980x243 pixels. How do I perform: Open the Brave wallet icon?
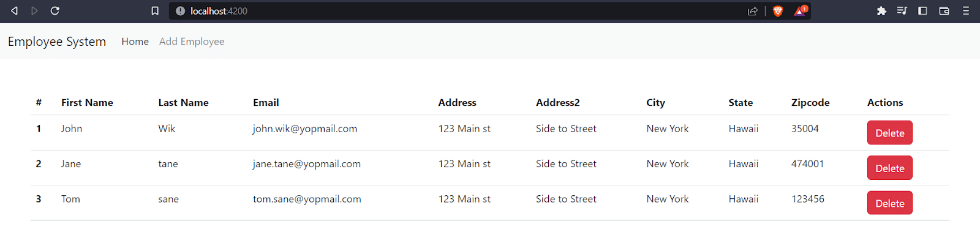(x=944, y=10)
